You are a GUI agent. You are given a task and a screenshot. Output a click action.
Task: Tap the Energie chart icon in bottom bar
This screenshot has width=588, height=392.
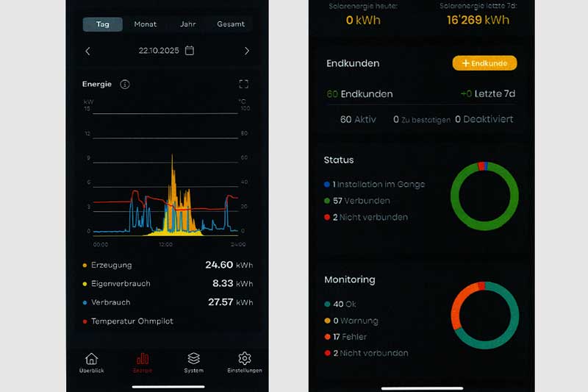coord(143,360)
